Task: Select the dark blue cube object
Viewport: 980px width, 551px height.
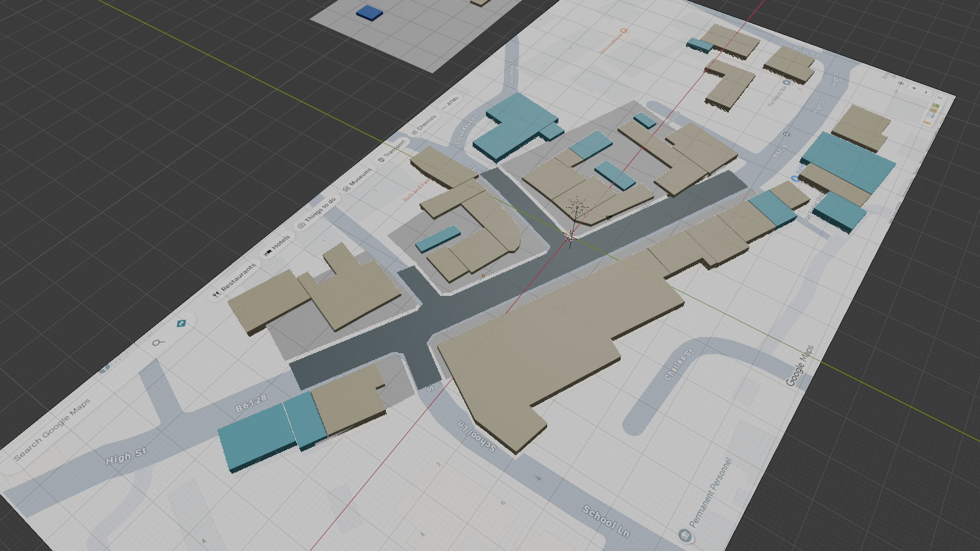Action: [370, 13]
